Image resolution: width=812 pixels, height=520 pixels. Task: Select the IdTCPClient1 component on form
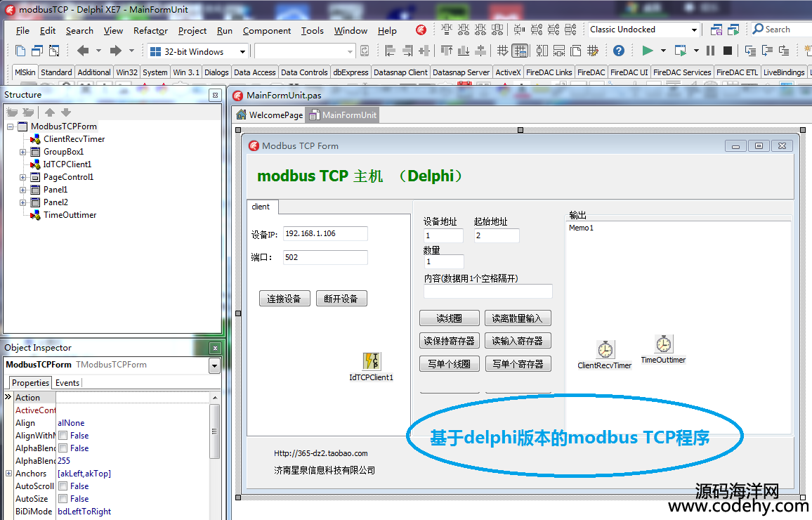[x=372, y=361]
